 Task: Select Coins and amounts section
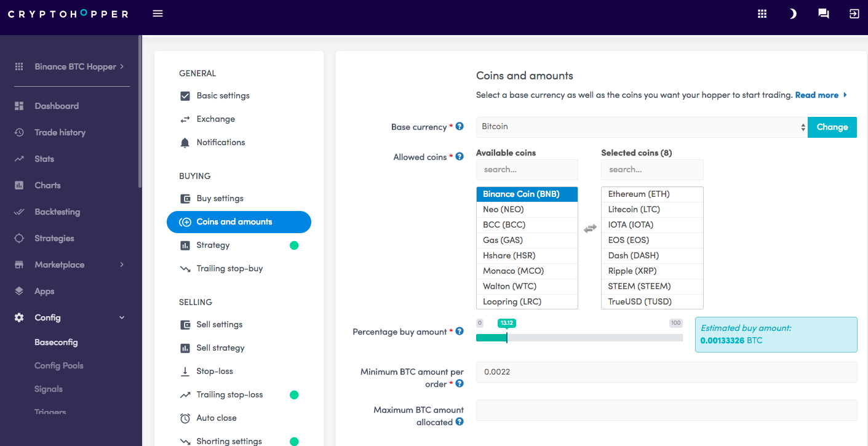click(x=239, y=221)
